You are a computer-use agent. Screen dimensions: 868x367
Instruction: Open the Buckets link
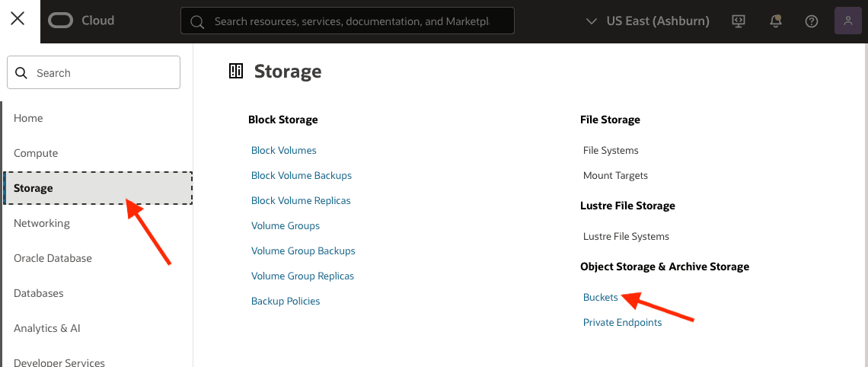[x=600, y=297]
